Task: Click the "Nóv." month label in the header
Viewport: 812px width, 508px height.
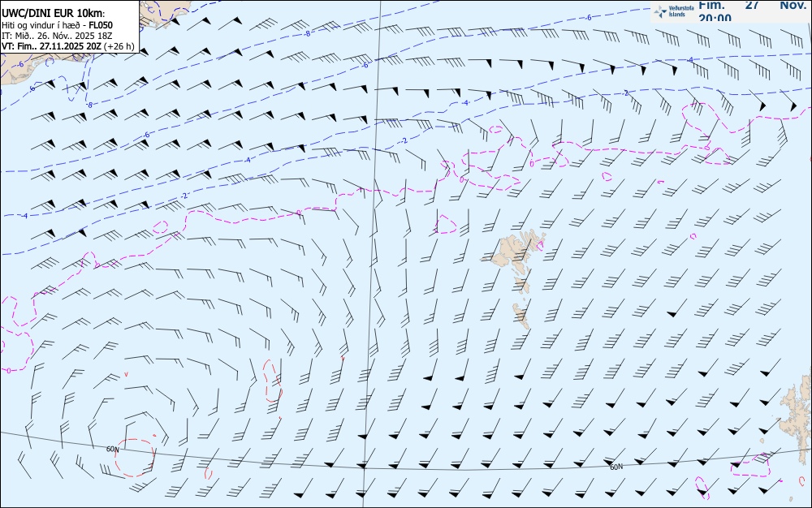Action: (793, 5)
